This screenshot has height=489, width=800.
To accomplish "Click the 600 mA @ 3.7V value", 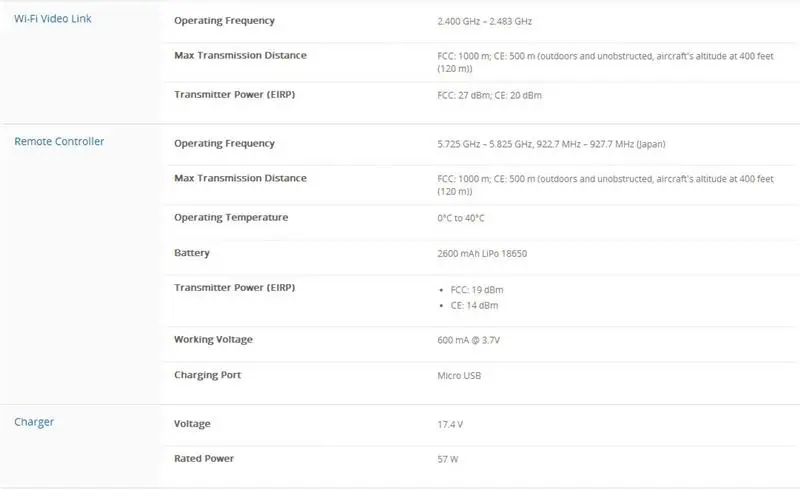I will (x=469, y=340).
